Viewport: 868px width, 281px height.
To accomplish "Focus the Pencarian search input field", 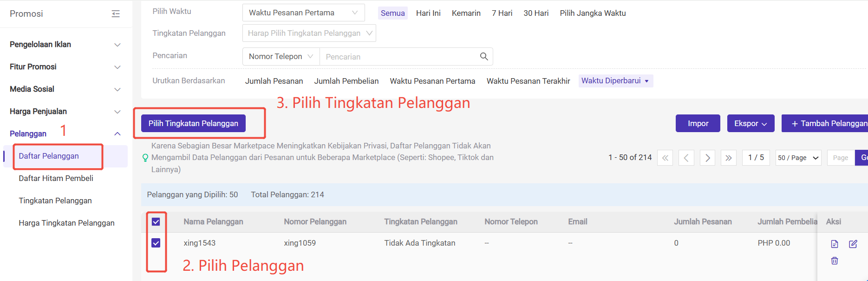I will click(399, 57).
